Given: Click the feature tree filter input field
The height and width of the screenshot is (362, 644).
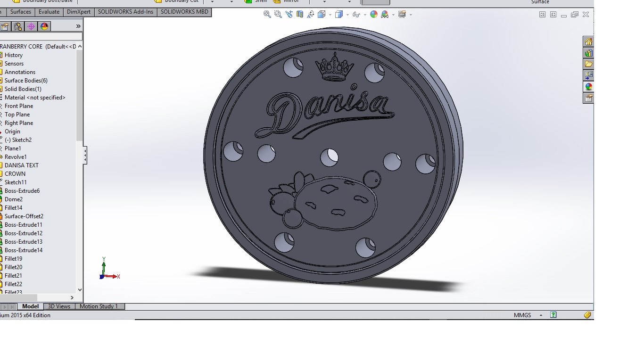Looking at the screenshot, I should point(41,36).
